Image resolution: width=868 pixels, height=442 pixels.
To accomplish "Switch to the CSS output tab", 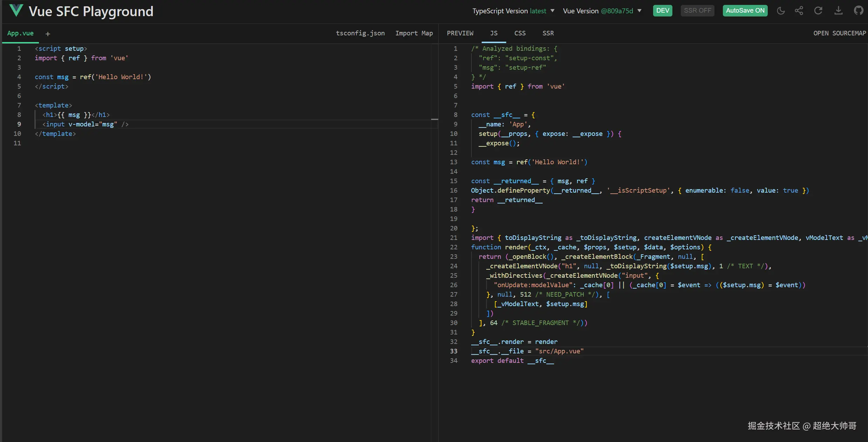I will coord(520,33).
